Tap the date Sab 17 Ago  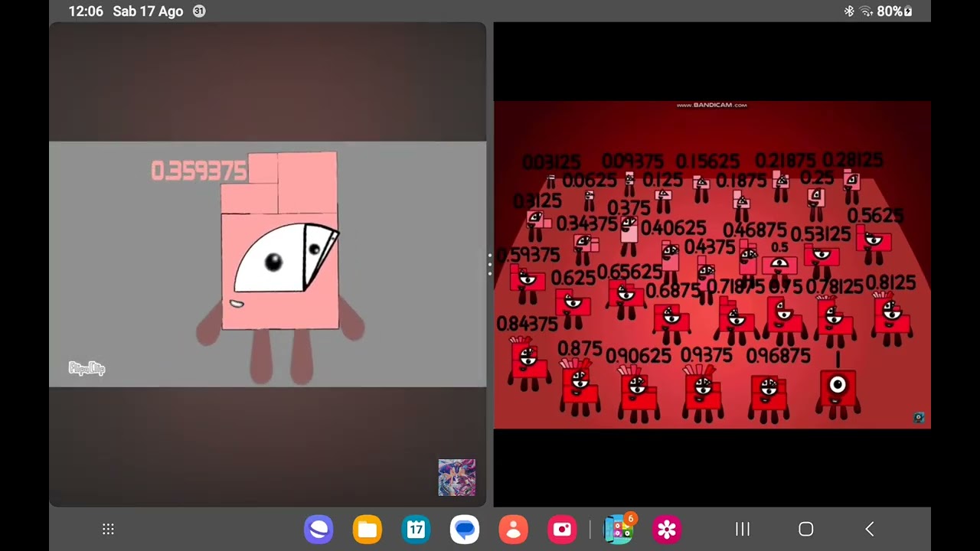[x=148, y=11]
